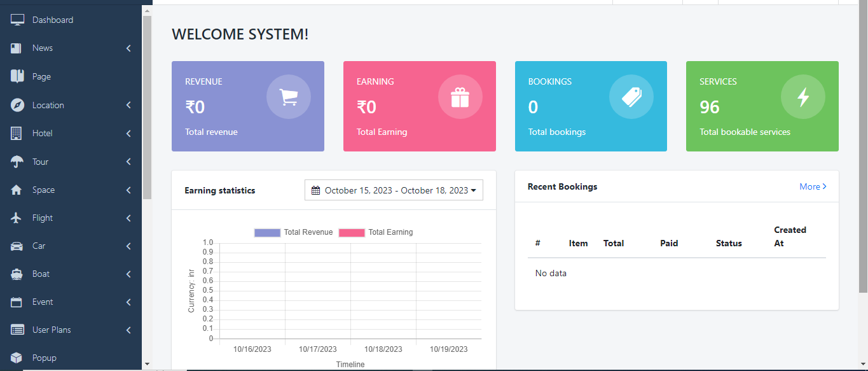Click the sidebar vertical scrollbar thumb

coord(147,108)
